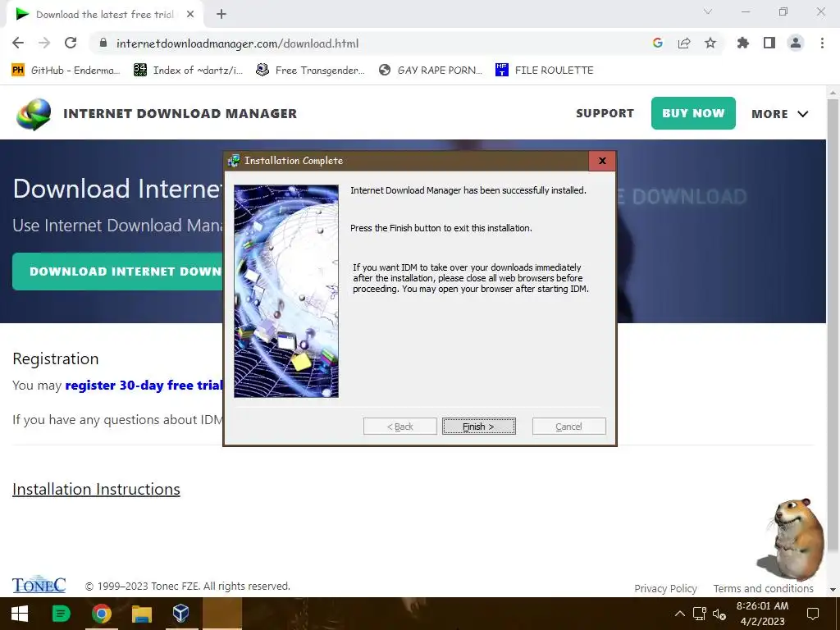
Task: Reload the page with the refresh icon
Action: pyautogui.click(x=71, y=43)
